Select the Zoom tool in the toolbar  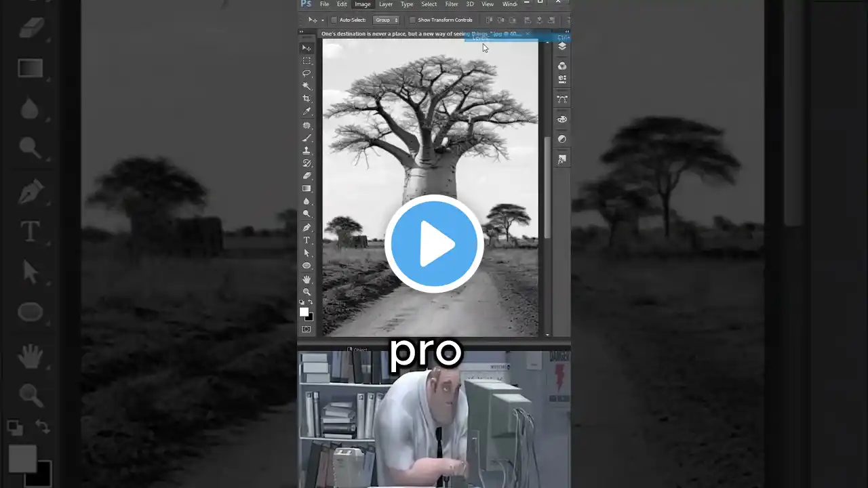point(307,292)
